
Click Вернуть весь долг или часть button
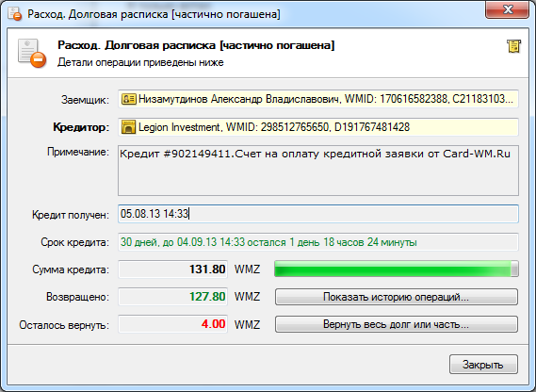pos(397,324)
